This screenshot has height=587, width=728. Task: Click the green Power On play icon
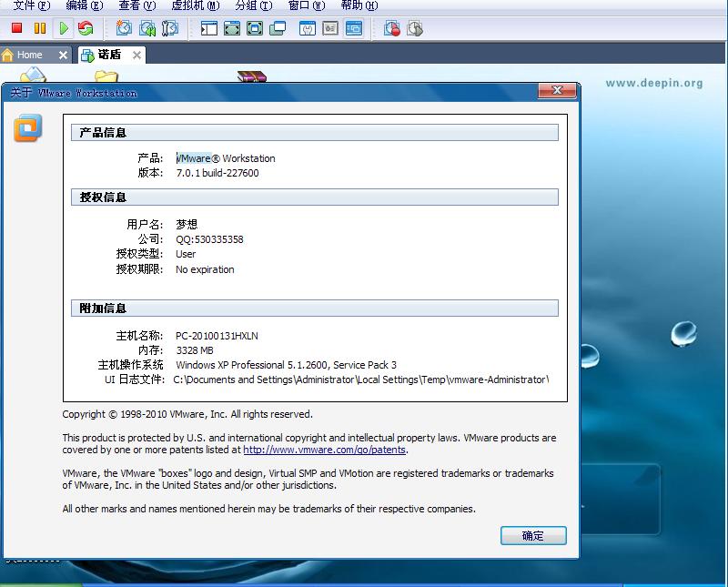coord(64,28)
